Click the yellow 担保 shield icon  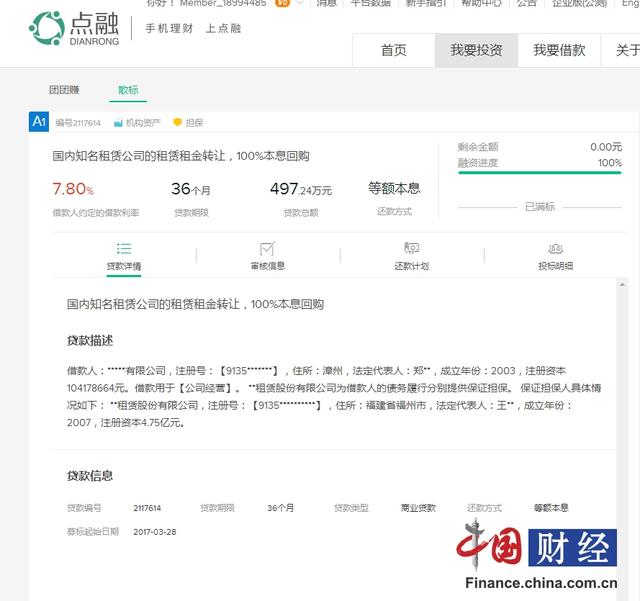point(177,123)
